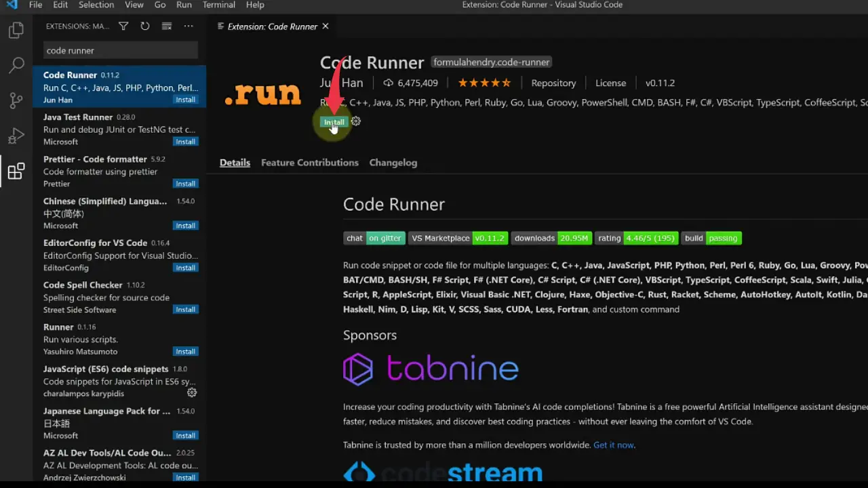Clear extensions search results icon
Screen dimensions: 868x488
click(166, 26)
